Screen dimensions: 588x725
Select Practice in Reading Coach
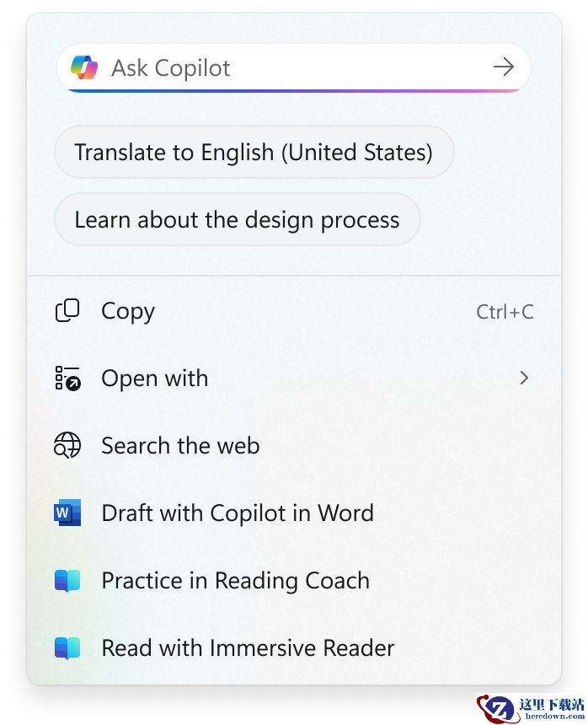point(235,581)
